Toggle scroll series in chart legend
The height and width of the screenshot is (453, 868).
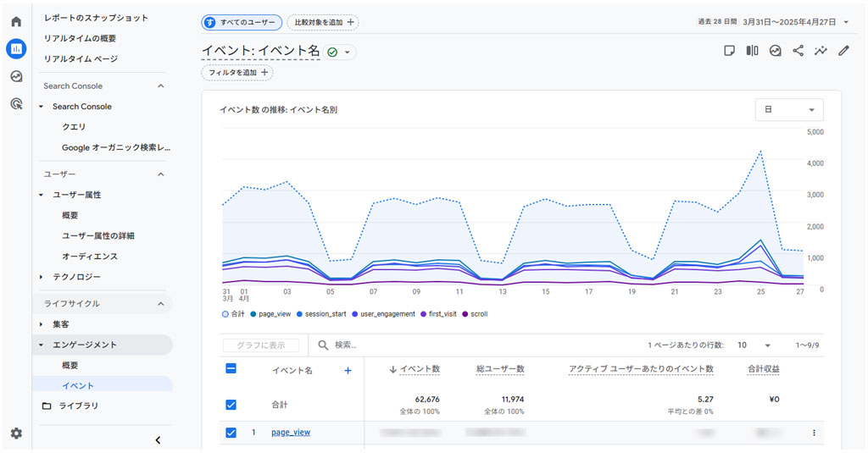[475, 314]
